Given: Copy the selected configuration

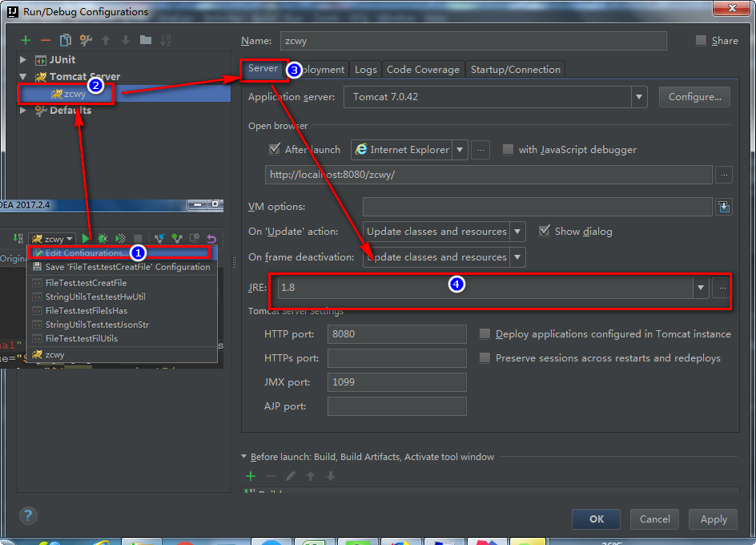Looking at the screenshot, I should 66,40.
